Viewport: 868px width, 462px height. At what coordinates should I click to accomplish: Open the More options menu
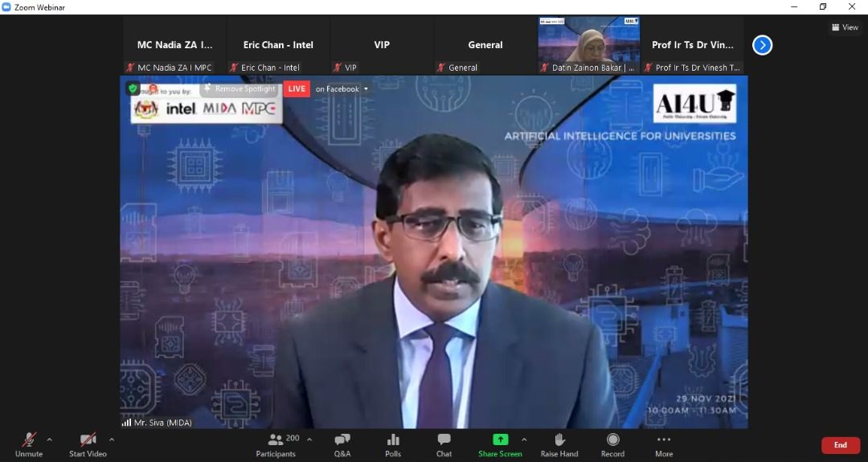[x=664, y=440]
